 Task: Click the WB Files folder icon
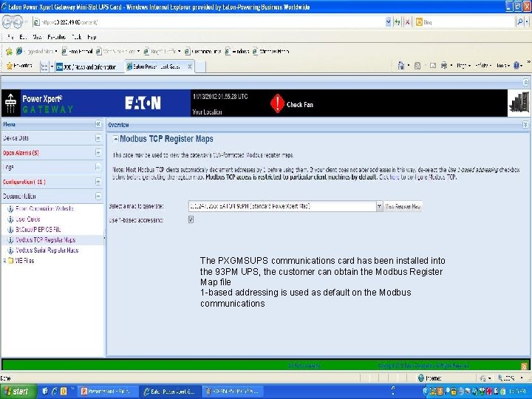tap(10, 261)
